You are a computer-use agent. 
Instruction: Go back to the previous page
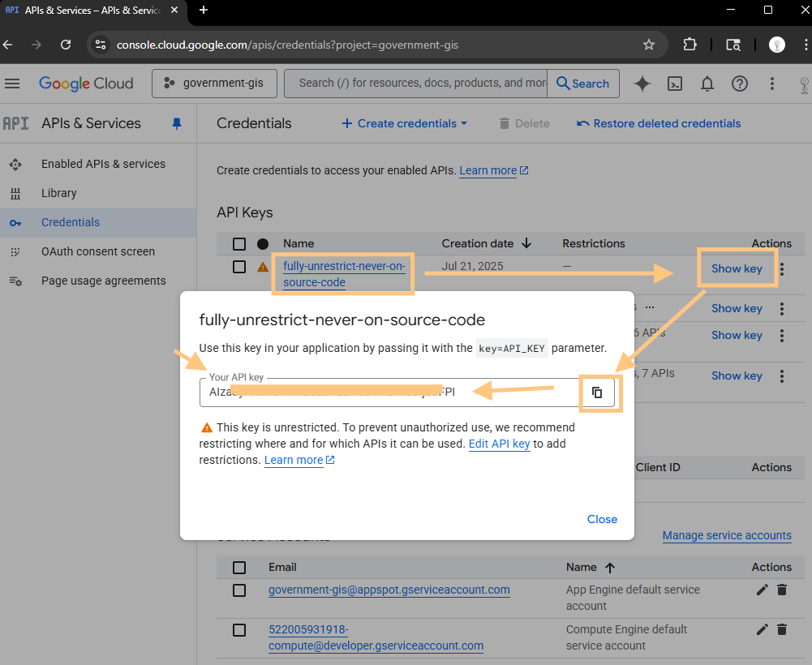(x=8, y=45)
